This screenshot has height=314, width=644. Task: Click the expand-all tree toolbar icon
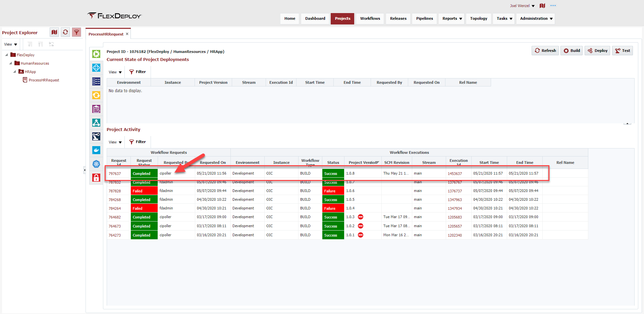point(30,44)
